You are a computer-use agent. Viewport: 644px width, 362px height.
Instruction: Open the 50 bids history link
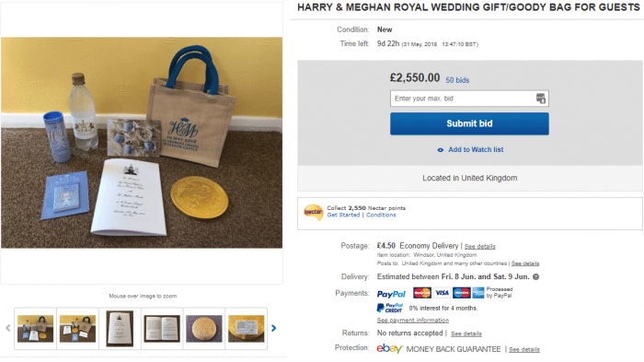pos(457,80)
